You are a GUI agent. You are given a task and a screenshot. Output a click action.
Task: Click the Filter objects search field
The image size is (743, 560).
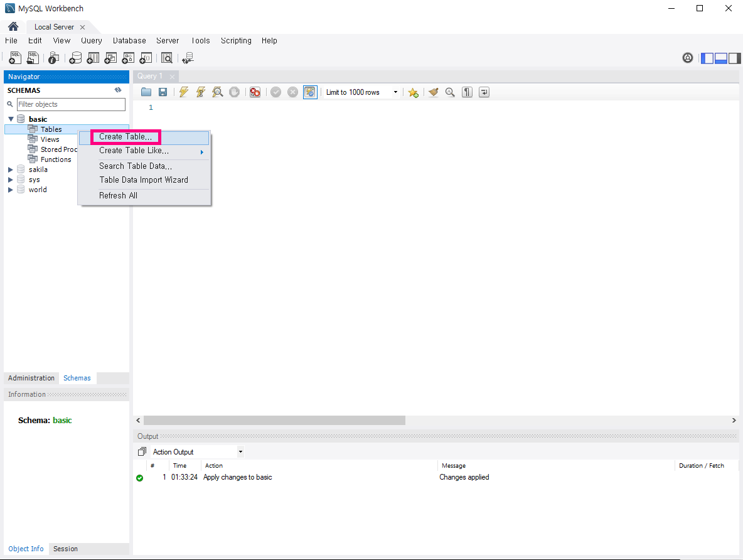pos(71,104)
